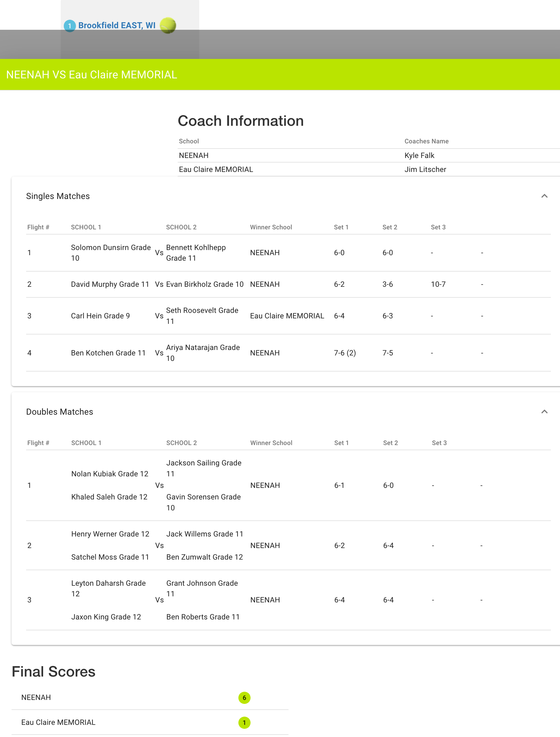
Task: Click the NEENAH VS Eau Claire MEMORIAL banner
Action: [92, 75]
